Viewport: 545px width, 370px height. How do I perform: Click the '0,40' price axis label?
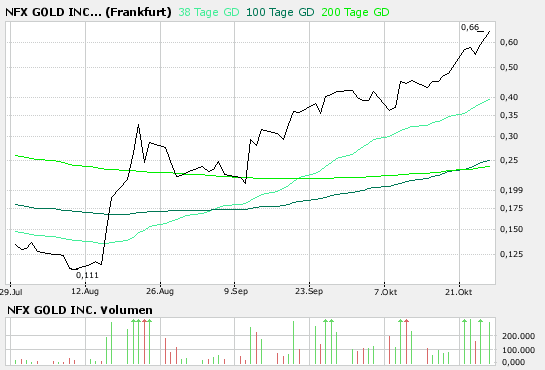[x=509, y=97]
